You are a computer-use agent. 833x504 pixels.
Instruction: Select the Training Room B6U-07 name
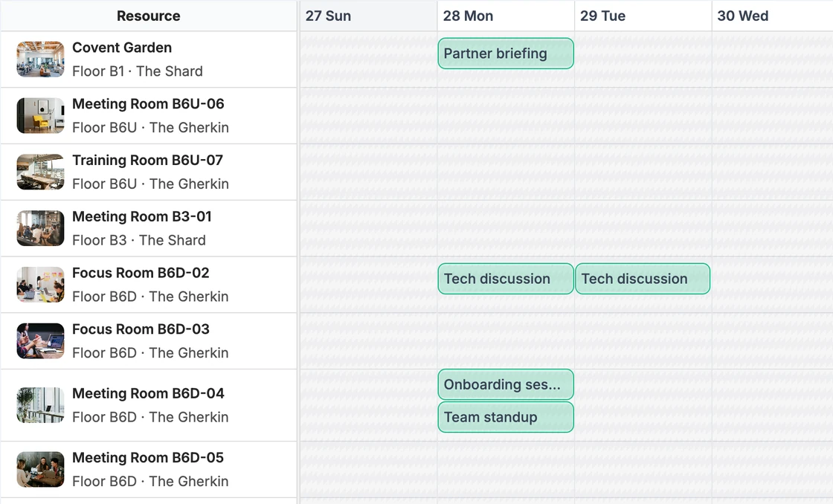[148, 160]
